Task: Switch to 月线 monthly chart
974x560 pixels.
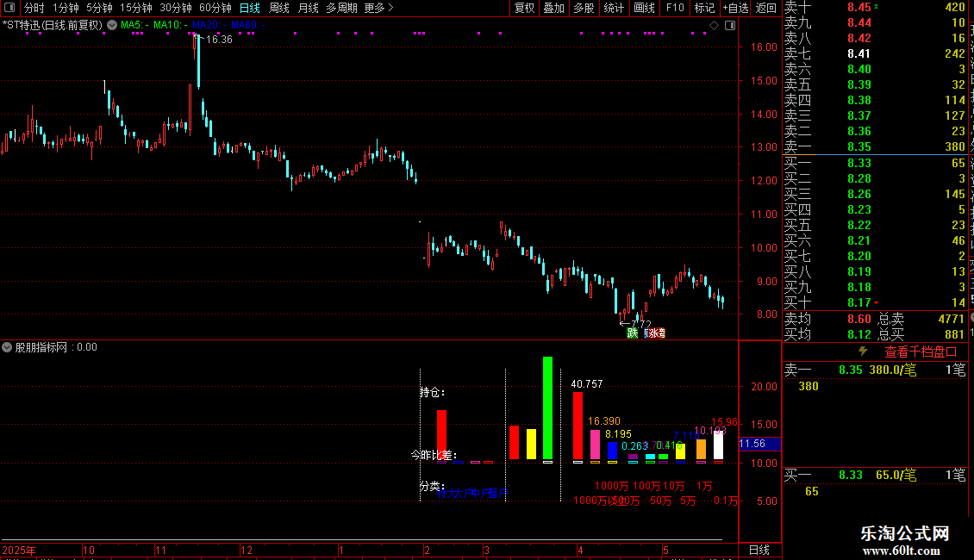Action: point(308,8)
